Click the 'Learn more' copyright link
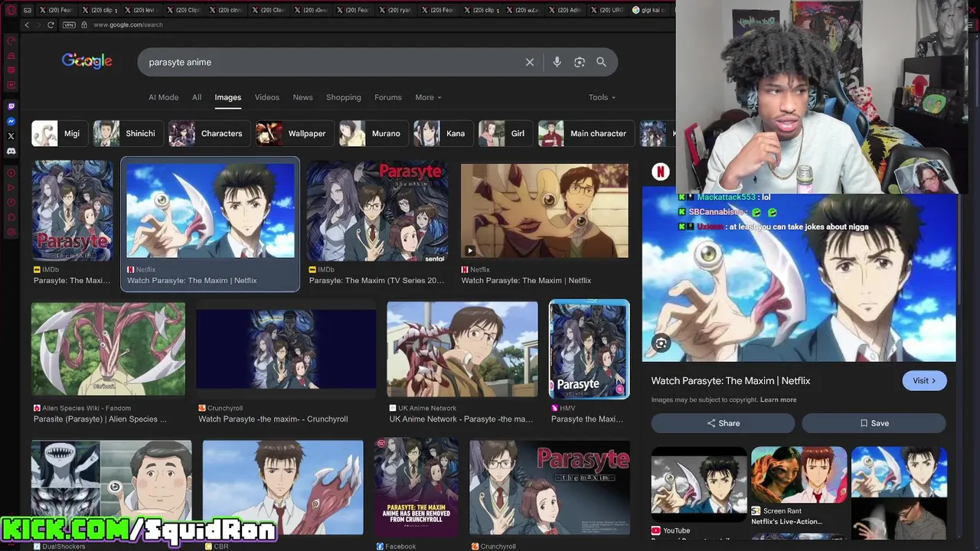The height and width of the screenshot is (551, 980). coord(778,399)
